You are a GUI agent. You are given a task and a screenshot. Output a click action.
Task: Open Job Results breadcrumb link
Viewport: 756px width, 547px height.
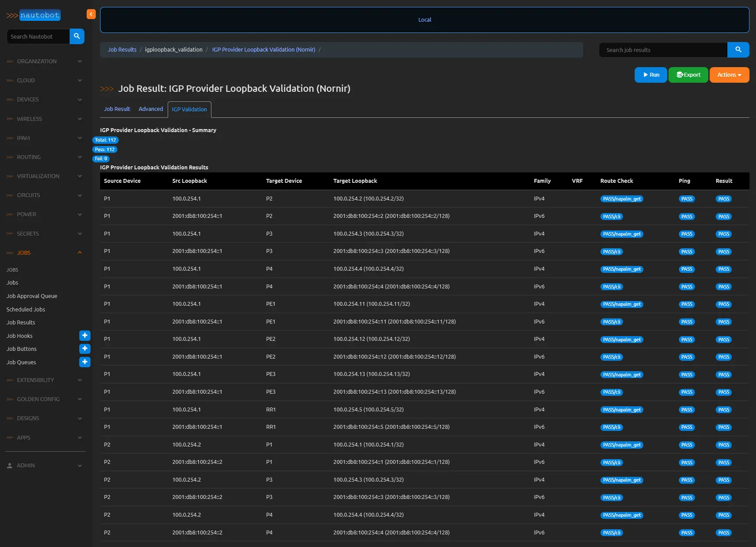click(122, 50)
